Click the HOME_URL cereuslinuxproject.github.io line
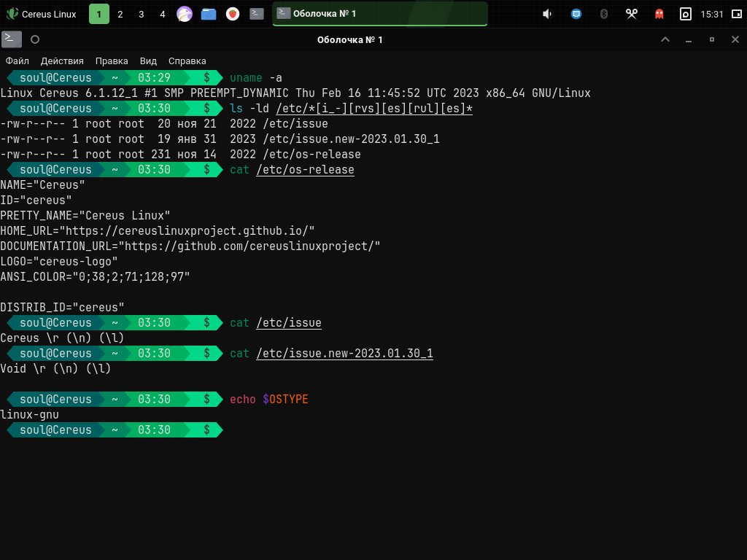747x560 pixels. [x=158, y=231]
